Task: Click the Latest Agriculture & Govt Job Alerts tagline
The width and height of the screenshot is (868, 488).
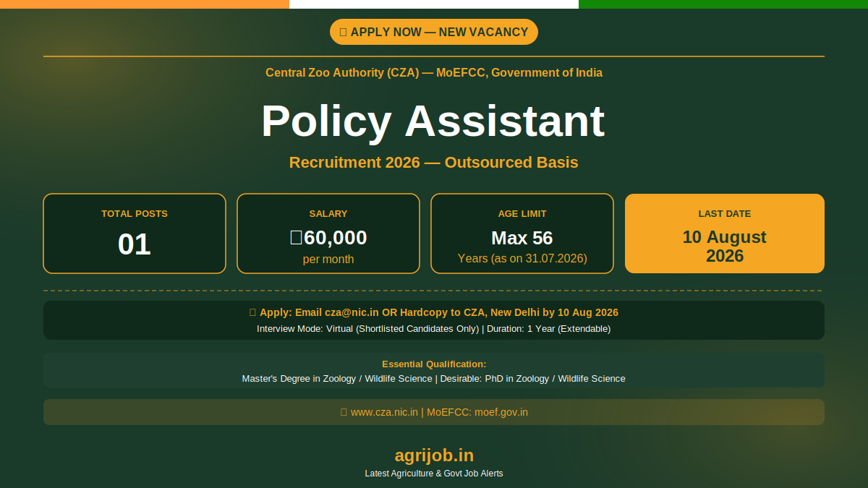Action: point(434,474)
